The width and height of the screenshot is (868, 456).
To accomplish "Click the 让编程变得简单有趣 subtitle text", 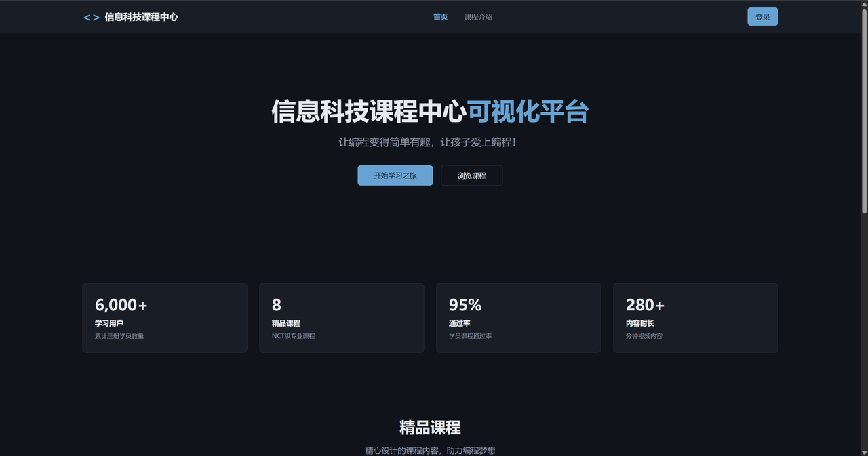I will (x=429, y=142).
